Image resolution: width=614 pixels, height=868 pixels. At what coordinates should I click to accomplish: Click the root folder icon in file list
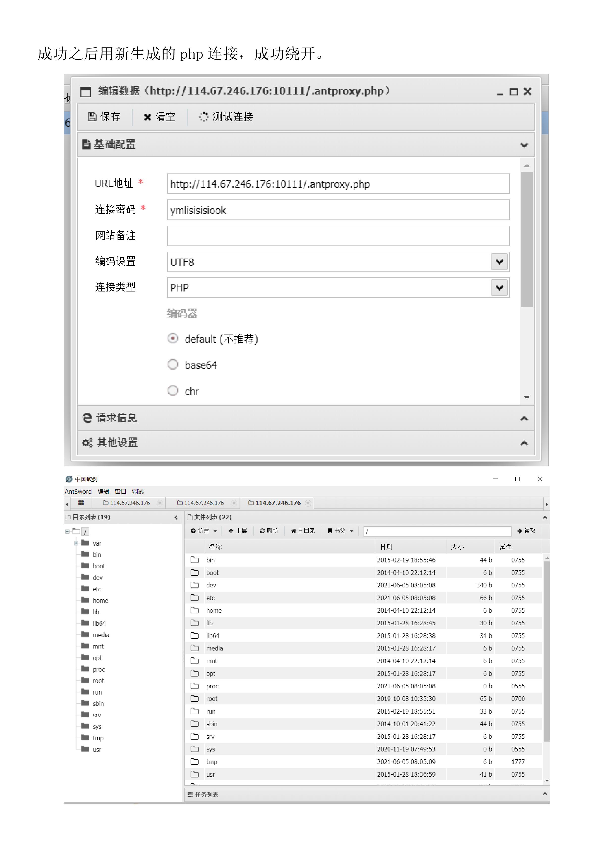coord(195,699)
